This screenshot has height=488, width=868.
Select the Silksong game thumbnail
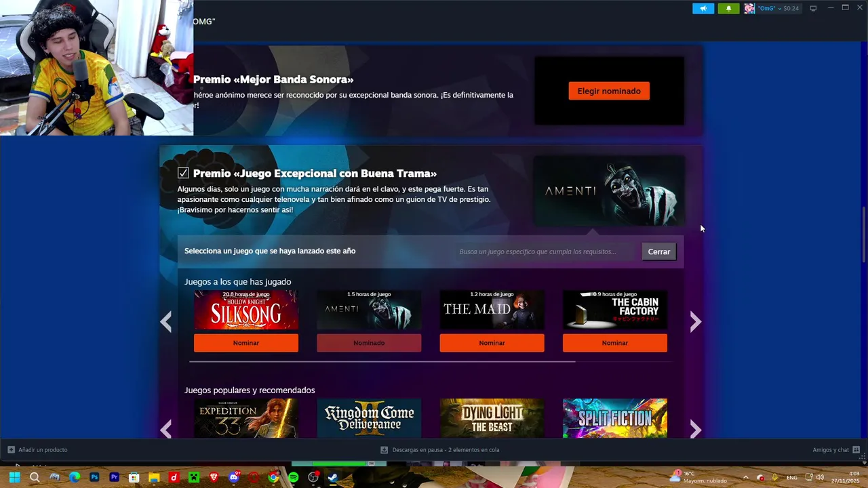click(246, 310)
